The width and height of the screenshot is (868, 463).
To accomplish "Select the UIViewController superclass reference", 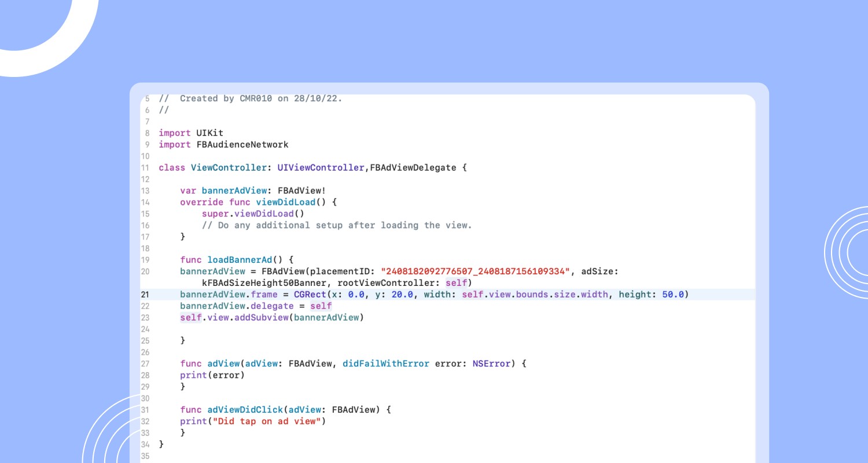I will (x=320, y=167).
